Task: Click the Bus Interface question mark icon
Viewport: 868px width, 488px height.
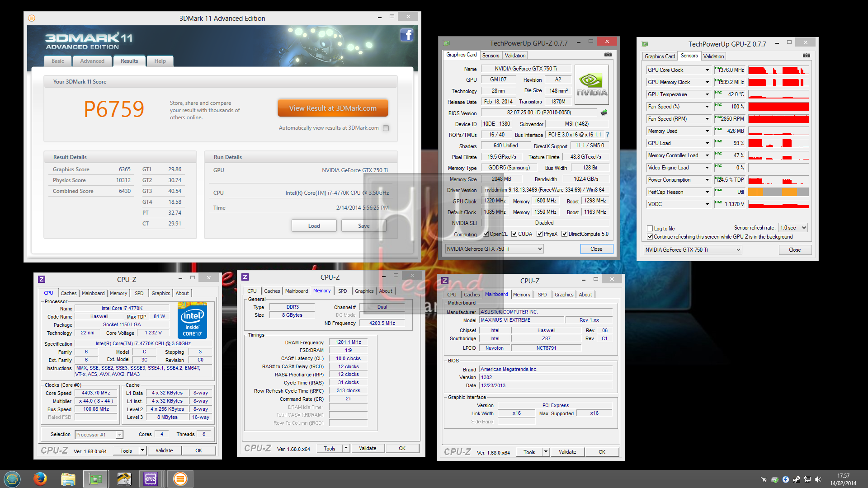Action: 608,135
